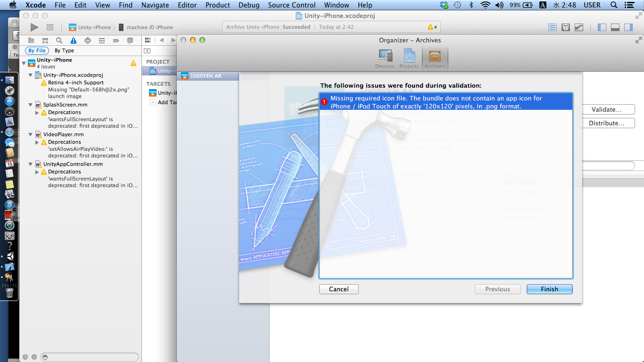
Task: Open the Debug navigator icon
Action: [102, 41]
